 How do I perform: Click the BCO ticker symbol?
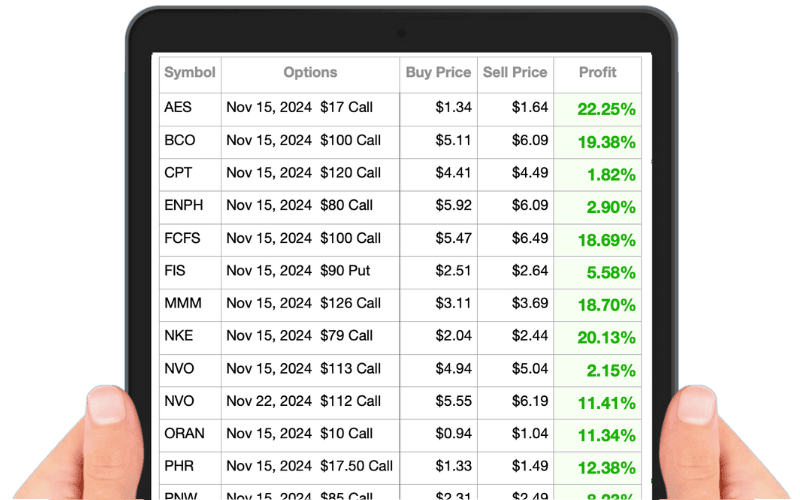point(180,140)
